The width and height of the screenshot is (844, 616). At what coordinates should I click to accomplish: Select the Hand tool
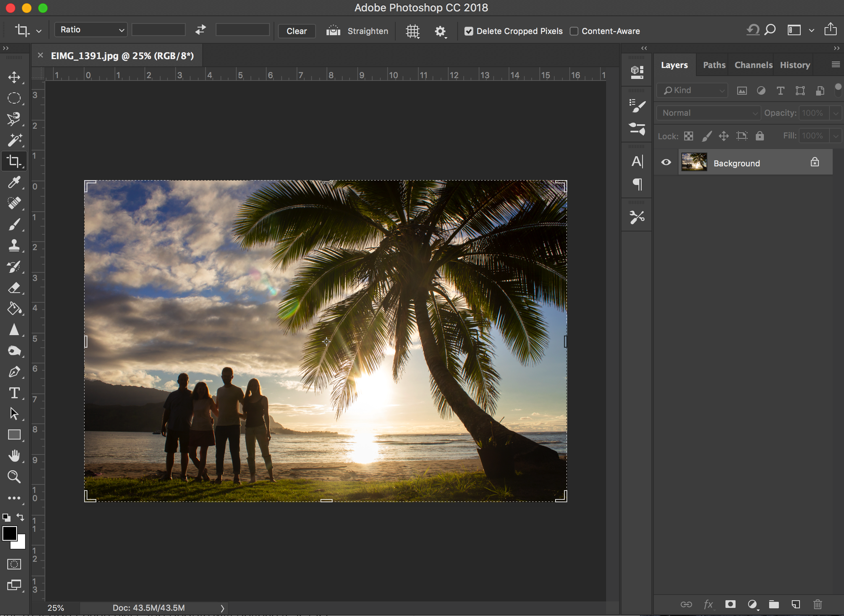pos(14,456)
